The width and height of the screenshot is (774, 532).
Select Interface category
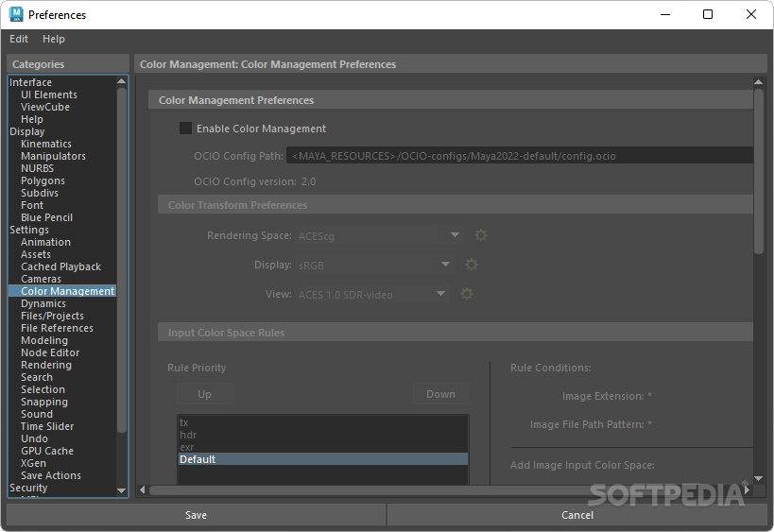click(30, 82)
